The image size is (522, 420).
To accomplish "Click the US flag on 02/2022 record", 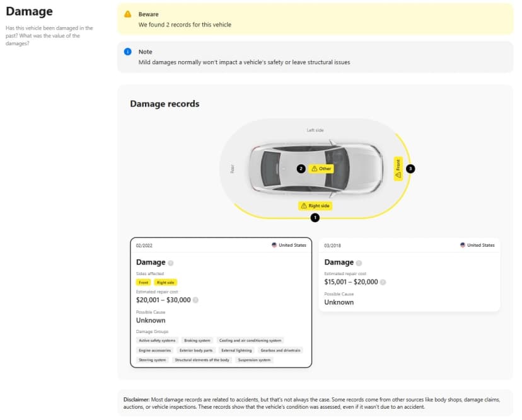I will (x=274, y=245).
